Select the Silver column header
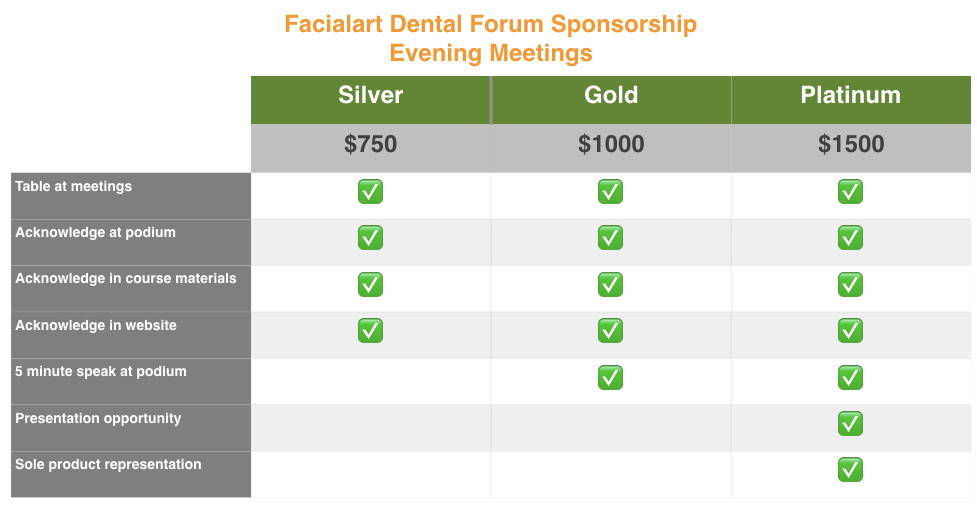 370,96
